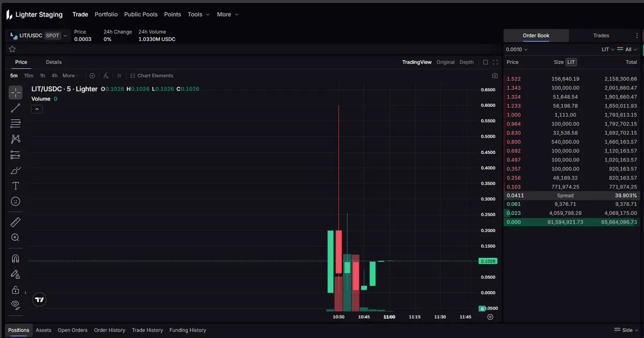
Task: Select the 5m timeframe
Action: 14,76
